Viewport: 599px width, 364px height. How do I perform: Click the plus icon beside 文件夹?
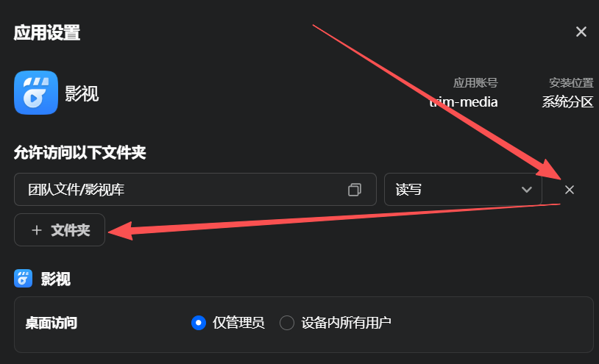37,230
